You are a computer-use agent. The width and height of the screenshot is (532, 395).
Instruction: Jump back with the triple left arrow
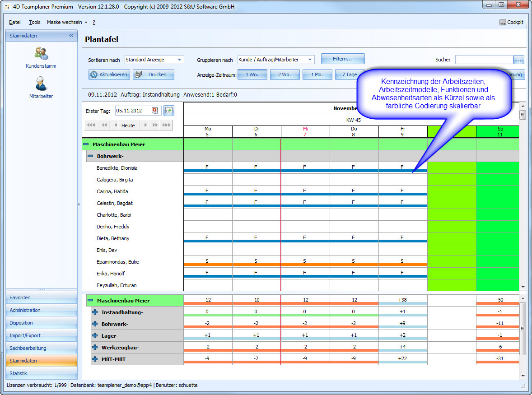coord(91,125)
